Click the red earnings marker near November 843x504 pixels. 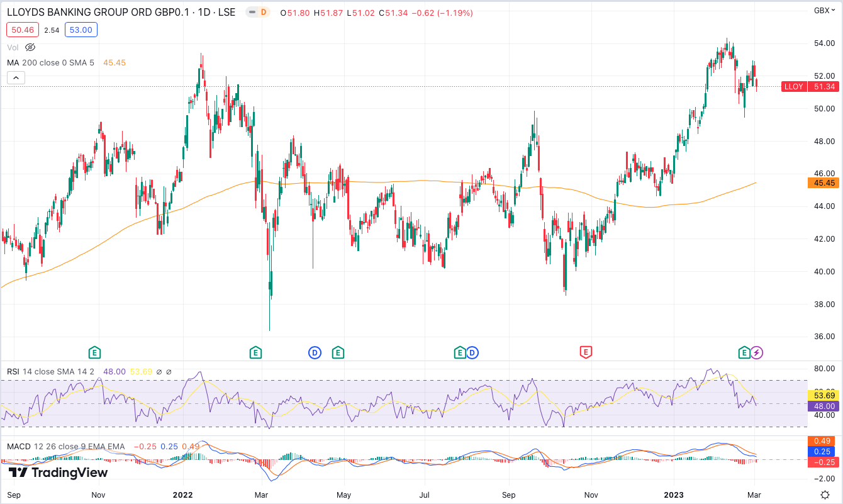click(x=586, y=352)
